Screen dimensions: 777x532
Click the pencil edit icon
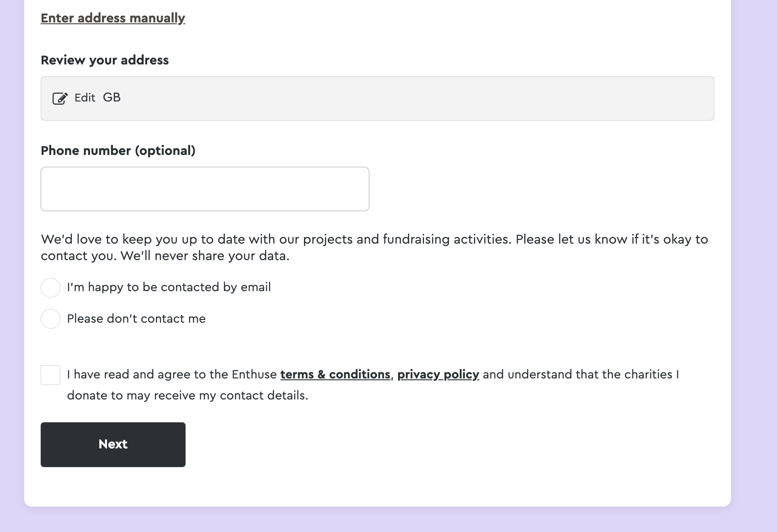(60, 98)
